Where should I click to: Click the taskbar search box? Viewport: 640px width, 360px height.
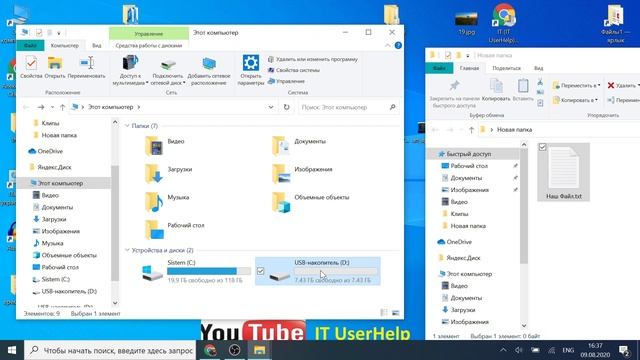109,350
